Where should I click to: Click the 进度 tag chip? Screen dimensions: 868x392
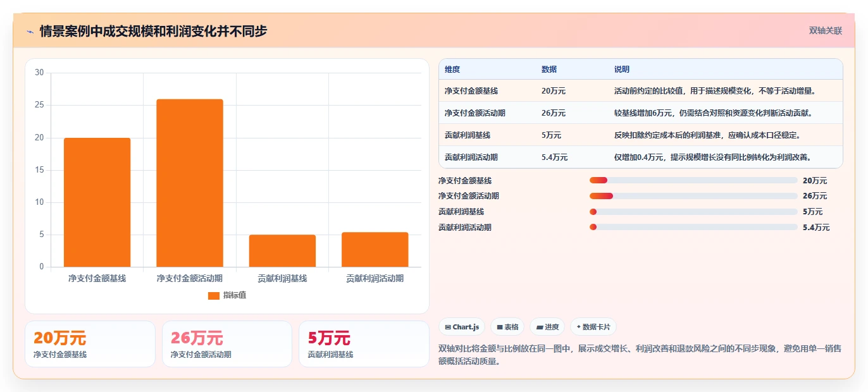point(547,327)
